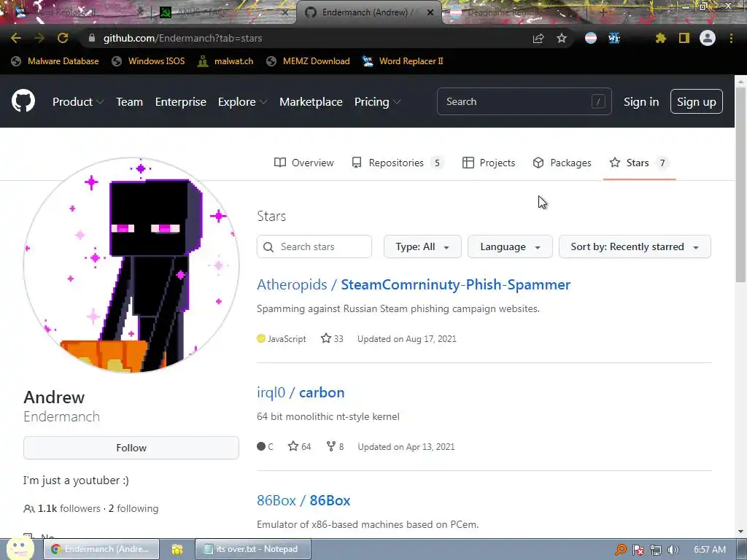Click the Follow button
This screenshot has width=747, height=560.
131,448
